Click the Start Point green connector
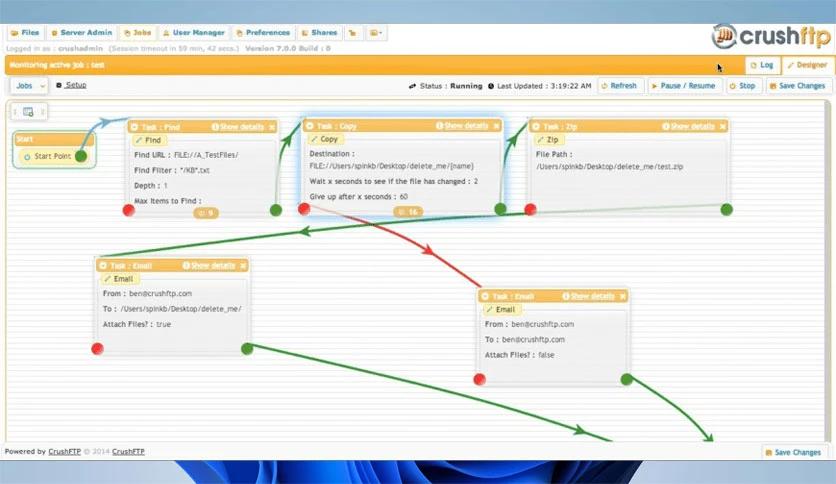 [x=81, y=156]
